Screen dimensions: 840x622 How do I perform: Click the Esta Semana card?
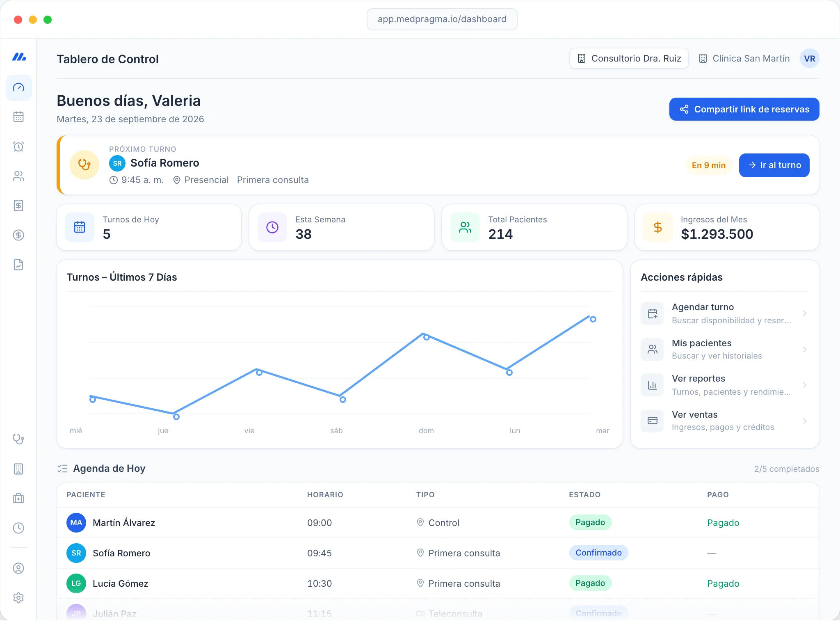pyautogui.click(x=342, y=227)
